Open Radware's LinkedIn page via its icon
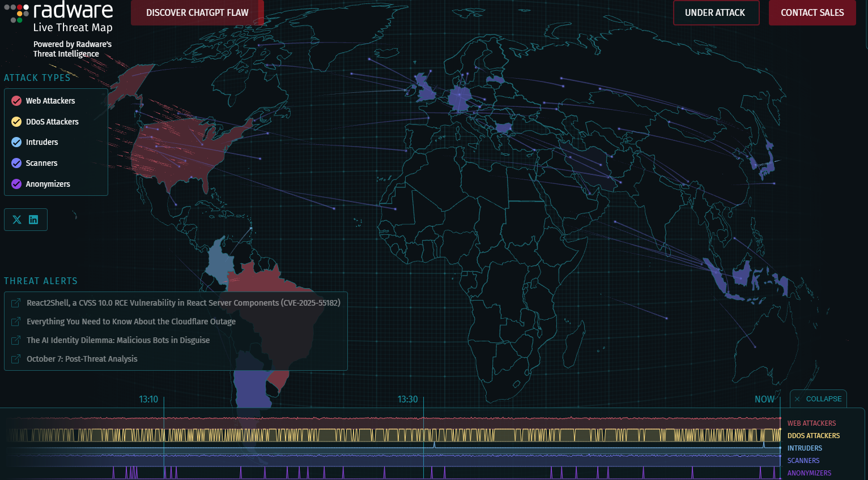The image size is (868, 480). point(33,220)
